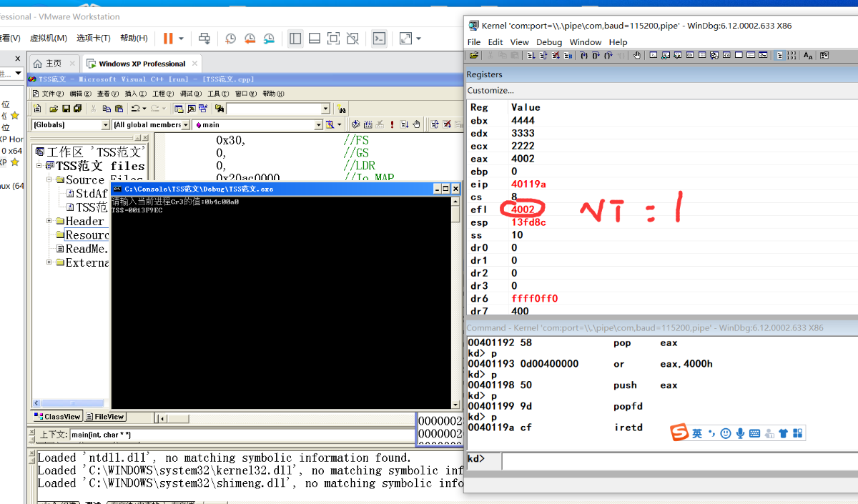Viewport: 858px width, 504px height.
Task: Click Visual C++ save icon
Action: pos(66,109)
